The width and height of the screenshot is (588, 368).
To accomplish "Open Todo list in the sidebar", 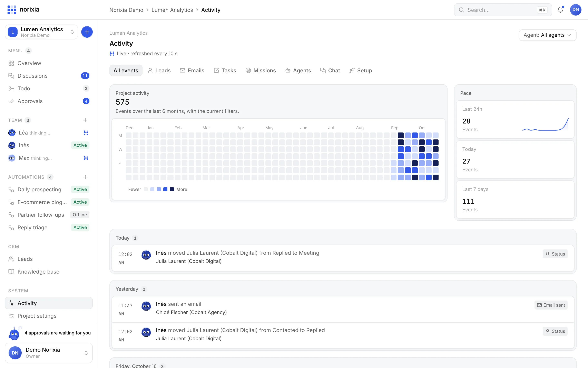I will click(49, 88).
